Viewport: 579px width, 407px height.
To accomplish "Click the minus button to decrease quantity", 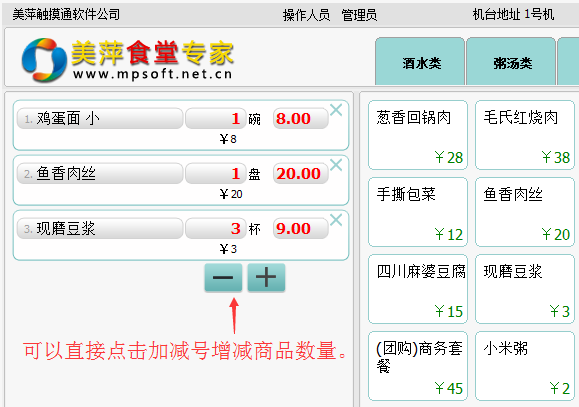I will (223, 277).
